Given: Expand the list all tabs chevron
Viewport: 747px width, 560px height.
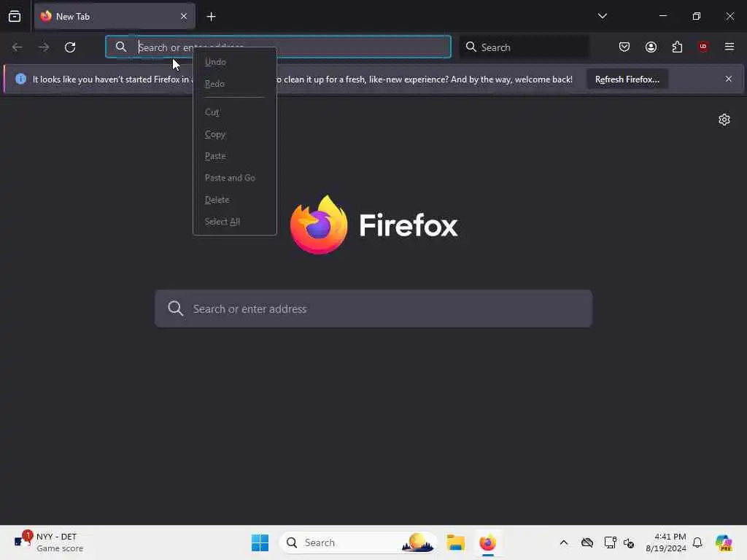Looking at the screenshot, I should coord(602,16).
